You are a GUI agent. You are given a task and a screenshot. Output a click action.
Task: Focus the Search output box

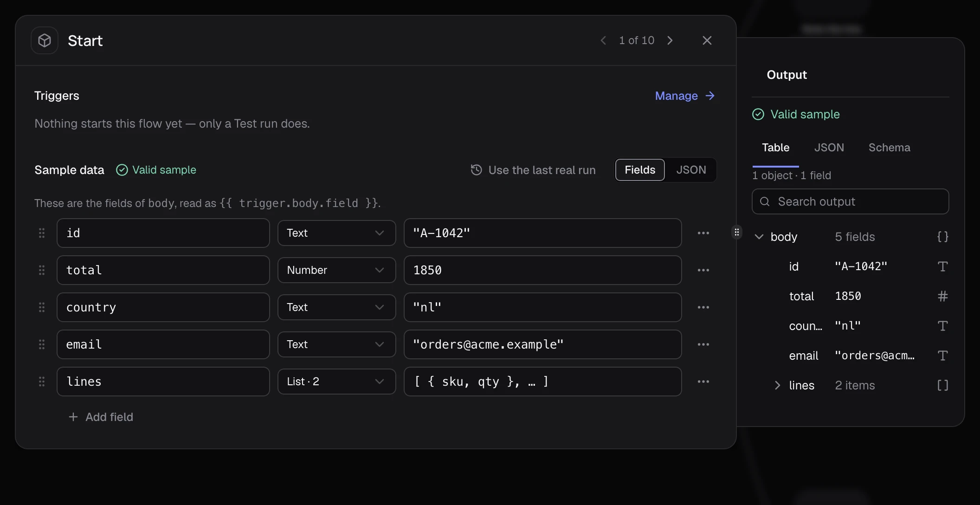point(850,201)
